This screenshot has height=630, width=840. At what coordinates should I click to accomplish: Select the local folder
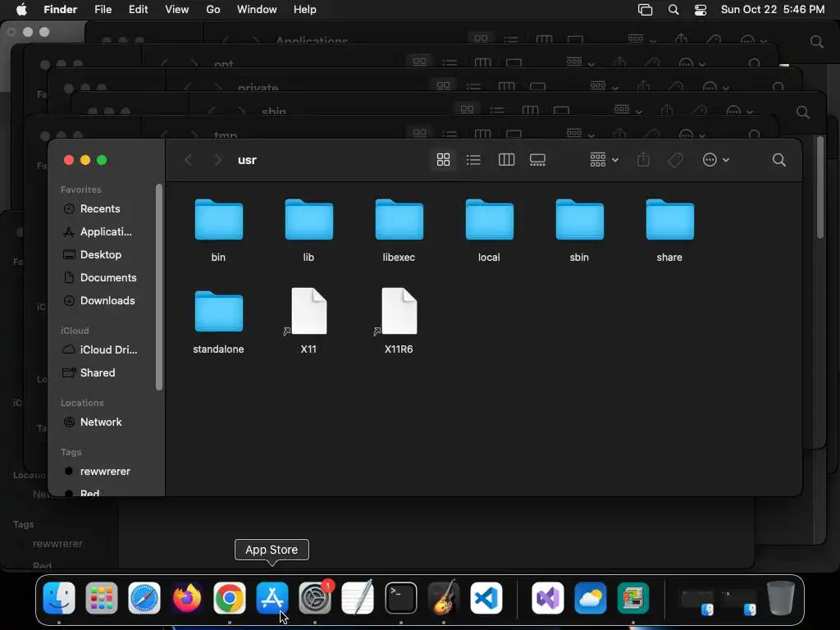(x=489, y=231)
